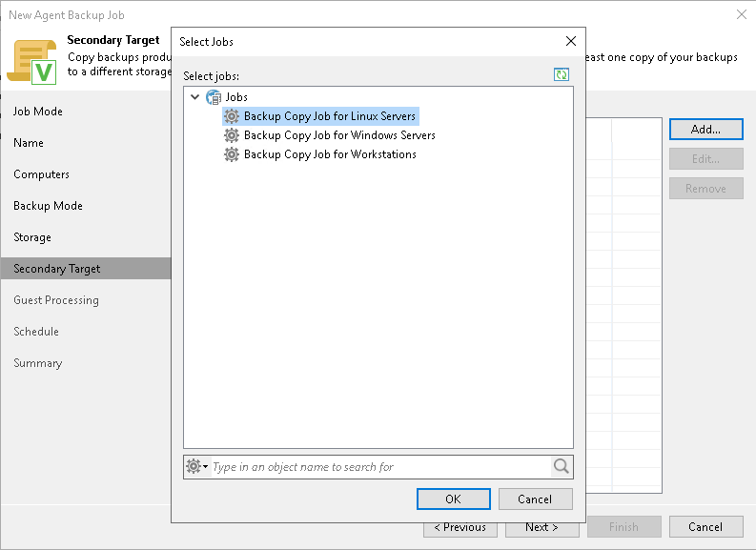This screenshot has width=756, height=550.
Task: Select Backup Copy Job for Windows Servers
Action: coord(339,135)
